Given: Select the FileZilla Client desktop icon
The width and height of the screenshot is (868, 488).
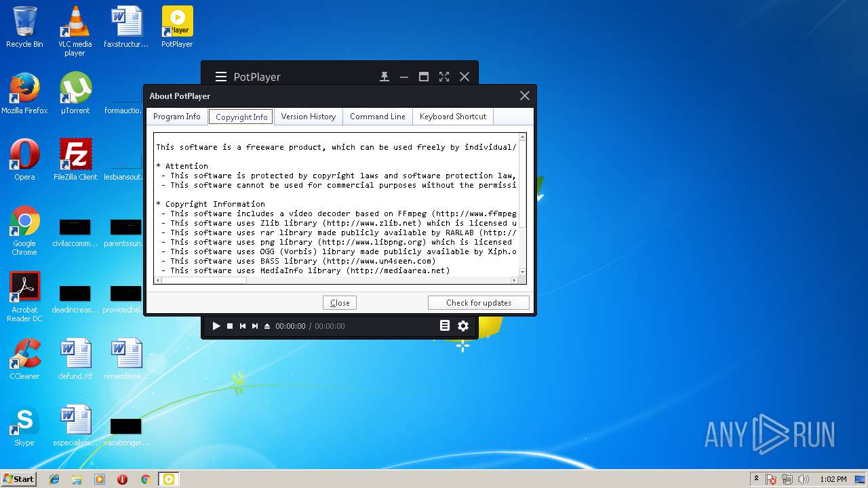Looking at the screenshot, I should coord(75,160).
